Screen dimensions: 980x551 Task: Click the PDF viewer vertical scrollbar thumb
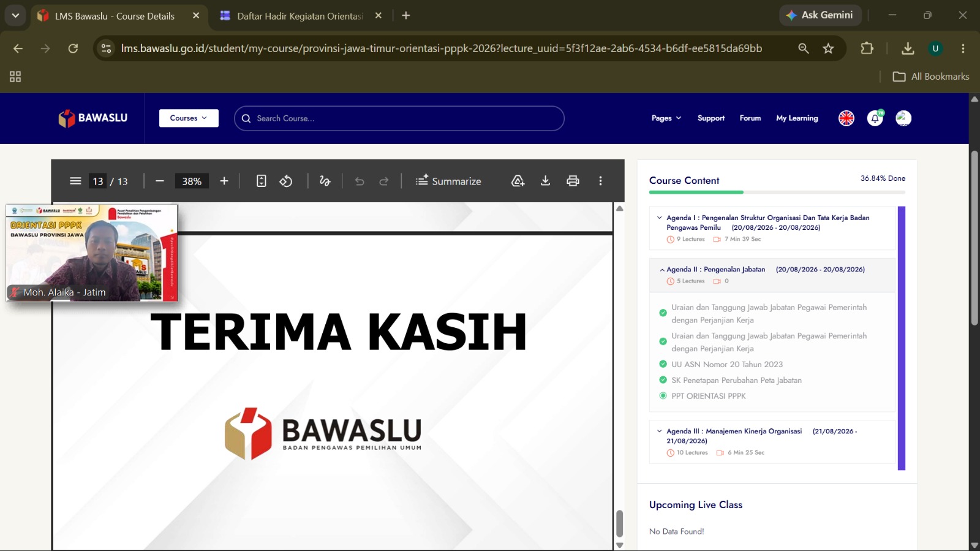[x=620, y=523]
